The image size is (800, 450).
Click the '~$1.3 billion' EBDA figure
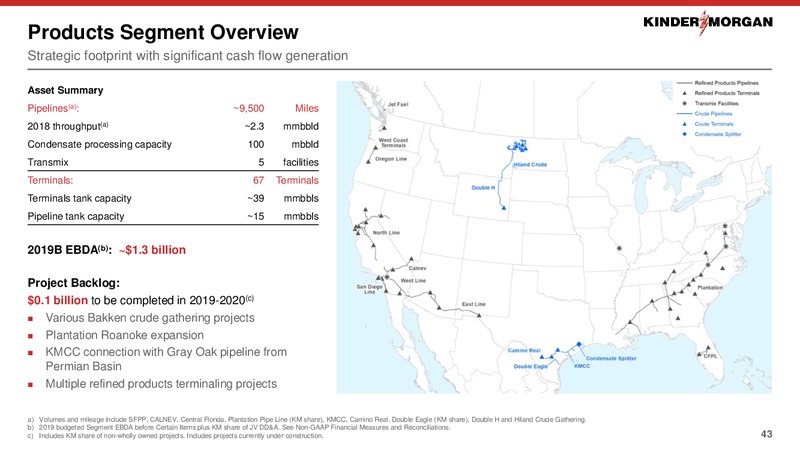pyautogui.click(x=152, y=250)
